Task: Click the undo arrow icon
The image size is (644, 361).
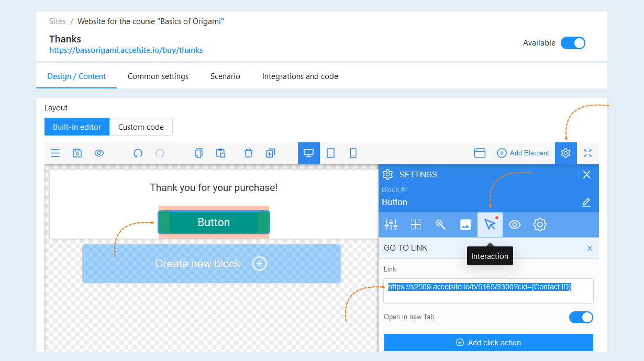Action: click(138, 153)
